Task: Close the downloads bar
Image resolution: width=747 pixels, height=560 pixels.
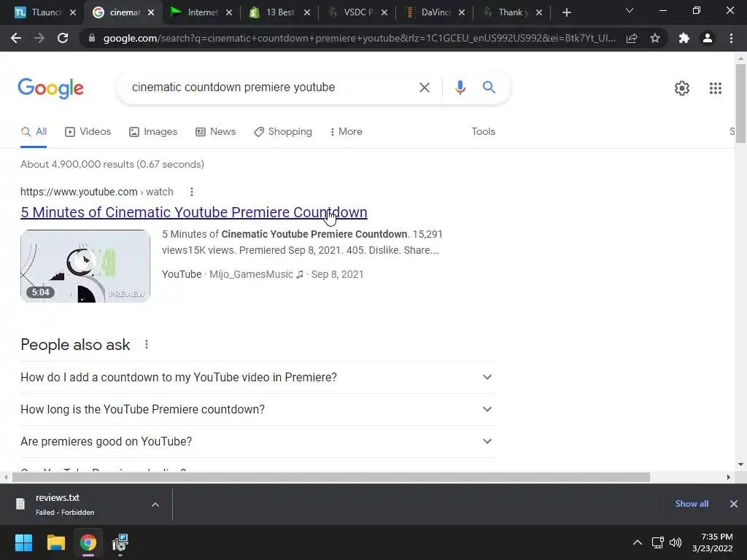Action: click(734, 504)
